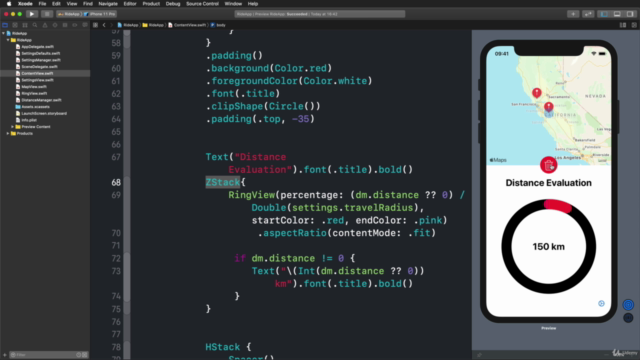Viewport: 640px width, 360px height.
Task: Open the Source Control menu
Action: click(x=202, y=4)
